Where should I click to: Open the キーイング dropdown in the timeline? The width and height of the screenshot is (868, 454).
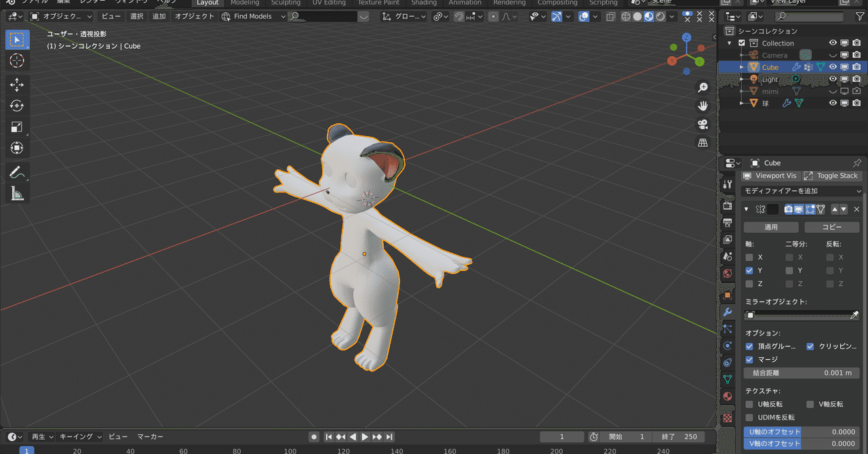click(80, 437)
